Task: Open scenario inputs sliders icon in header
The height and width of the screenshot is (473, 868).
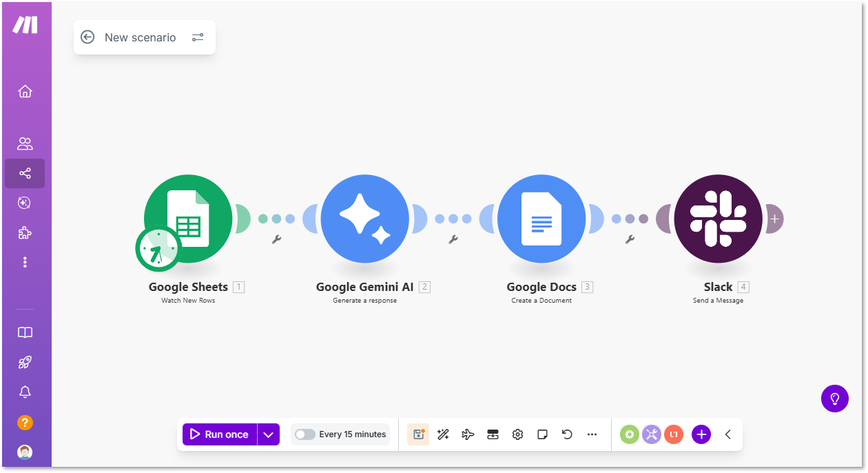Action: coord(198,37)
